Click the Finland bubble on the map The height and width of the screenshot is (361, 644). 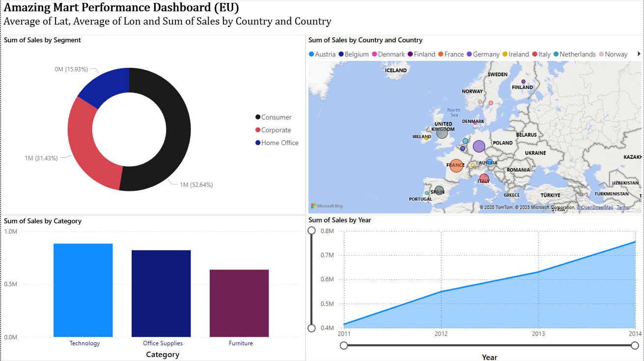tap(523, 82)
